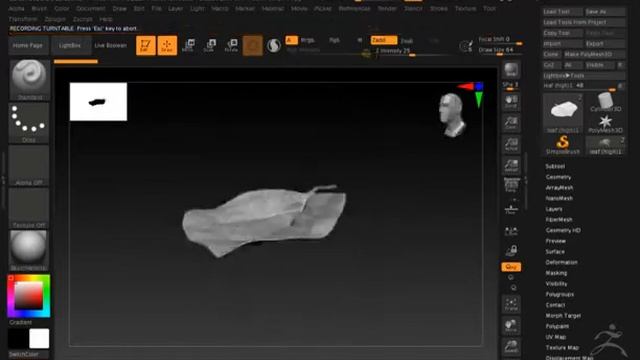
Task: Toggle the Zadd button
Action: pos(384,40)
